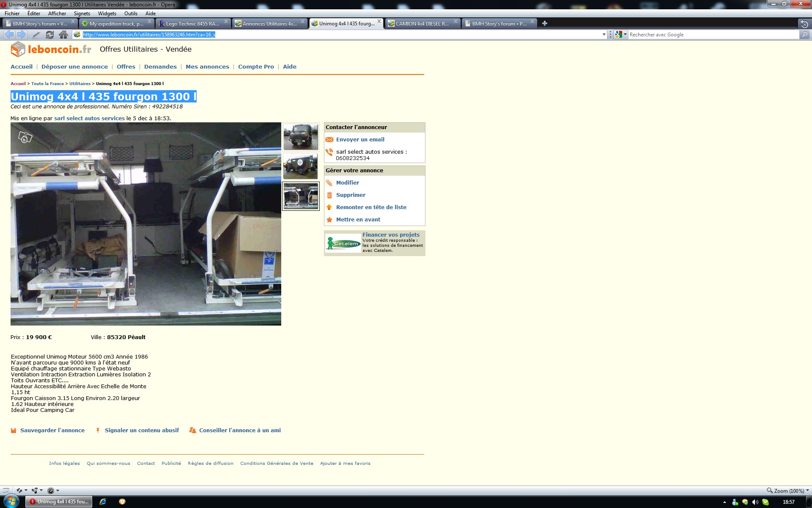The width and height of the screenshot is (812, 508).
Task: Click the browser back arrow button
Action: 9,35
